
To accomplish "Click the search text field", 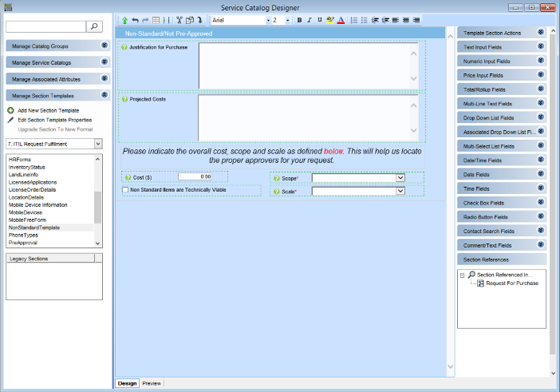I will (x=46, y=26).
